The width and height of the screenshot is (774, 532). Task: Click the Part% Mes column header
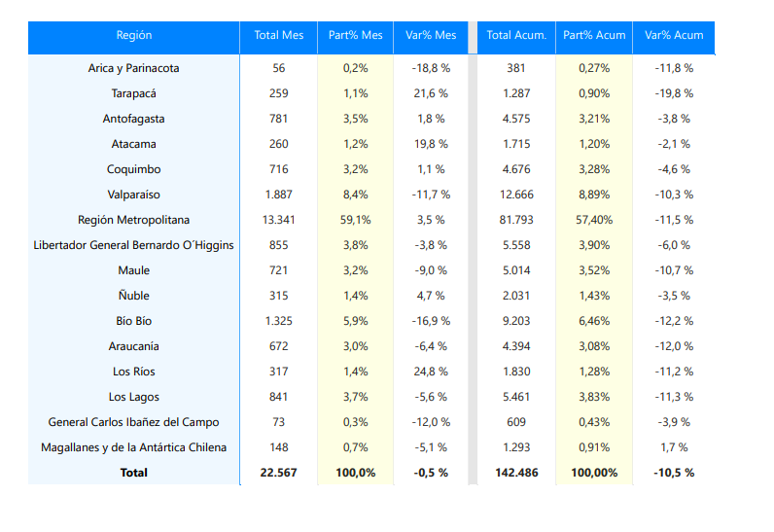[x=356, y=36]
